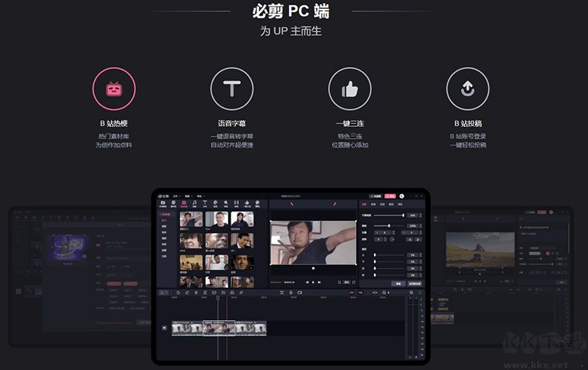This screenshot has width=588, height=370.
Task: Select the first clip on the timeline
Action: click(187, 328)
